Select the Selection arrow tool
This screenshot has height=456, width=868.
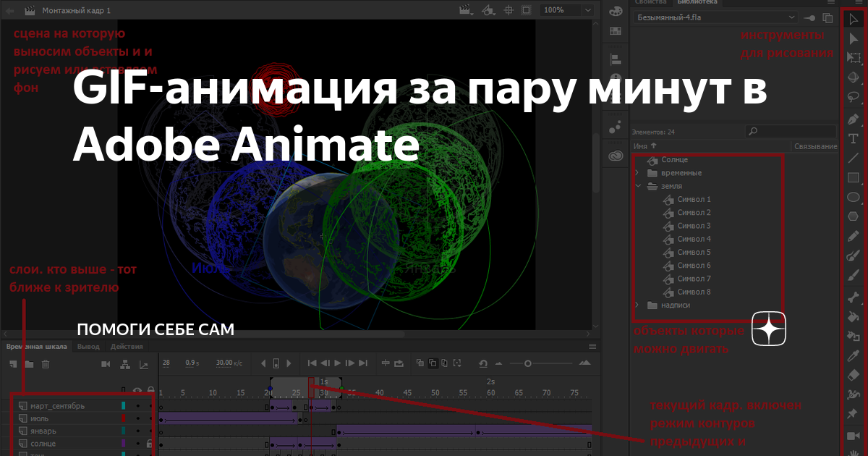click(x=853, y=19)
